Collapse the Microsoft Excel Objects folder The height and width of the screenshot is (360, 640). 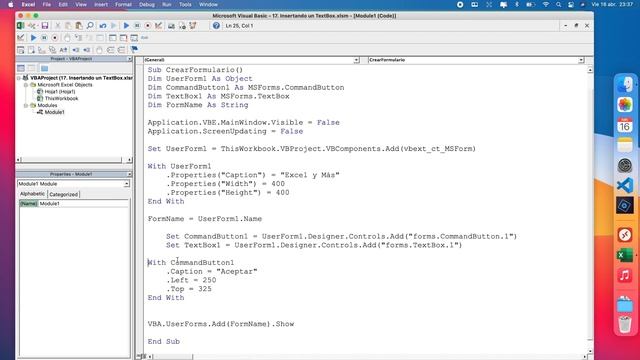point(26,85)
